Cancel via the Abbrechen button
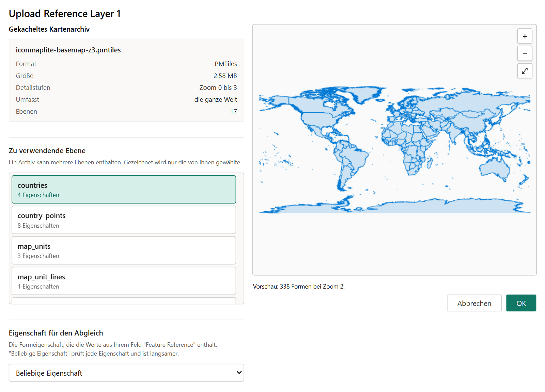This screenshot has height=392, width=545. pos(474,303)
